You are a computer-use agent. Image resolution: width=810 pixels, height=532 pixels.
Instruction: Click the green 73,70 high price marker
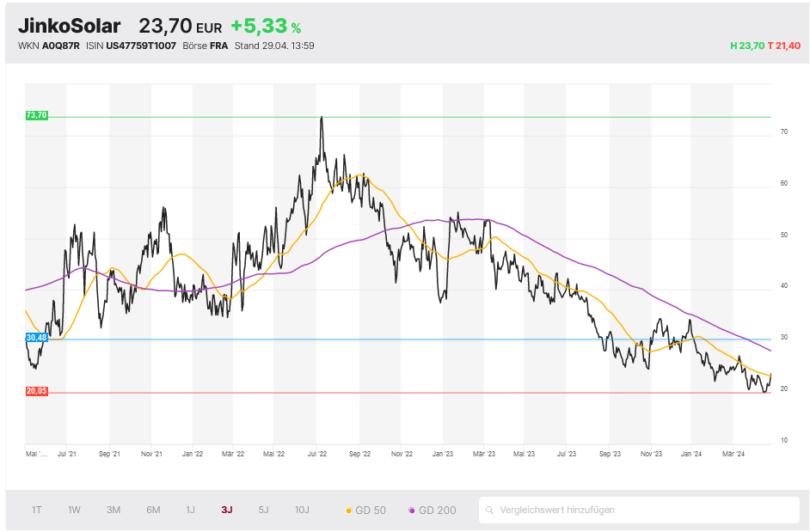[37, 115]
